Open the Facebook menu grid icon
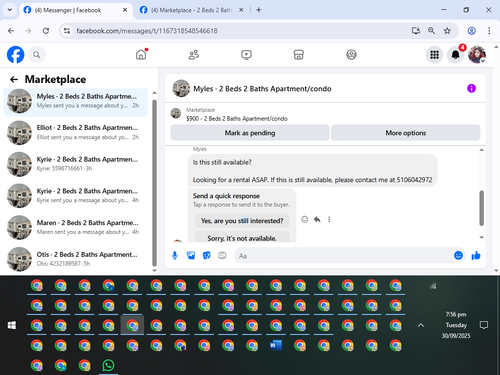The height and width of the screenshot is (375, 500). click(434, 55)
